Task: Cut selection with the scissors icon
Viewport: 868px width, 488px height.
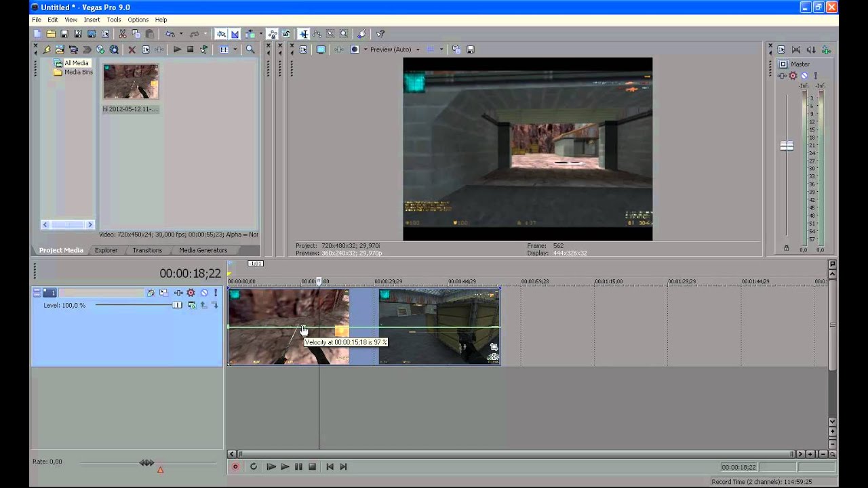Action: coord(123,34)
